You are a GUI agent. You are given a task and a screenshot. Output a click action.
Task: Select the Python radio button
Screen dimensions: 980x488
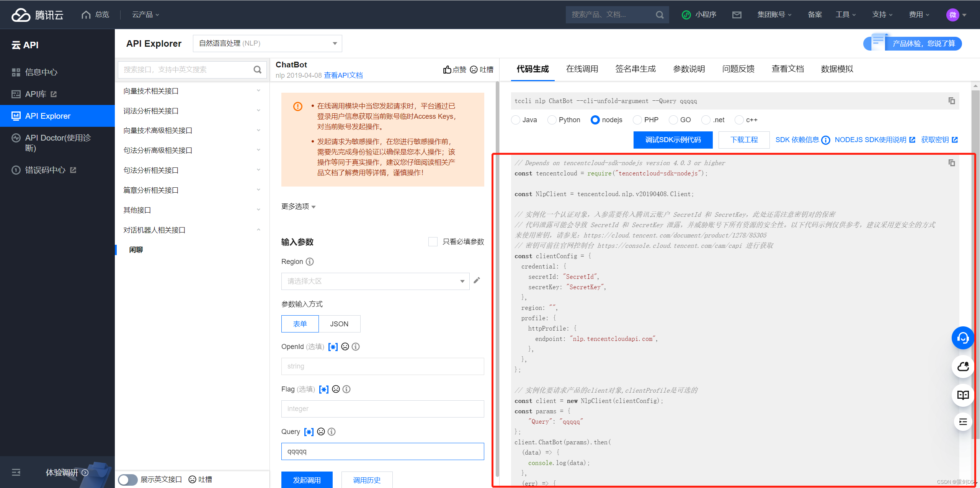point(552,120)
